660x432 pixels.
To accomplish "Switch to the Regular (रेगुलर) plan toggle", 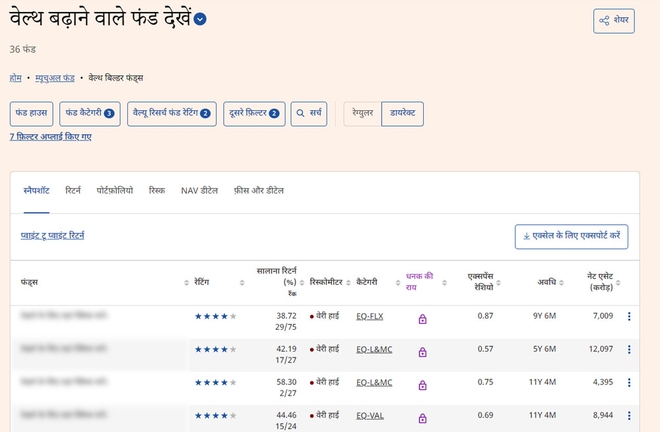I will click(x=362, y=114).
